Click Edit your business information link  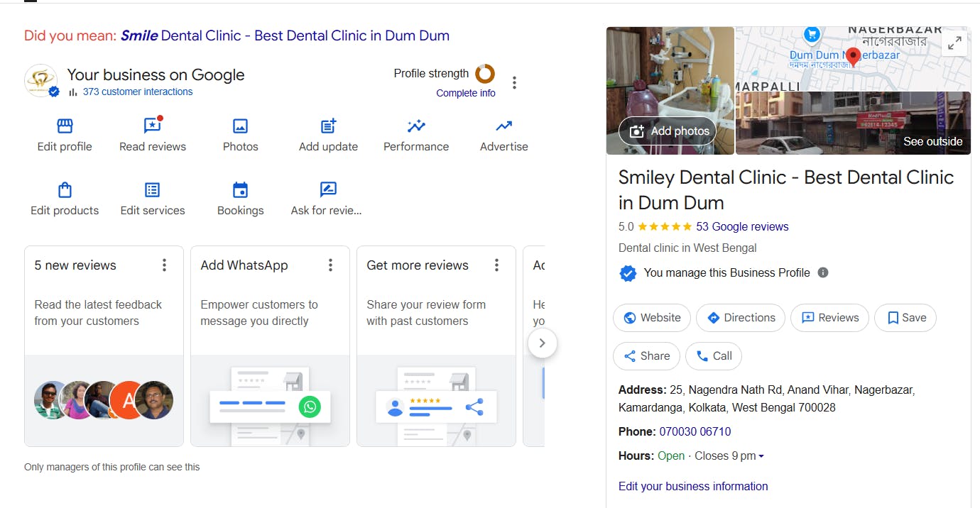pos(692,487)
